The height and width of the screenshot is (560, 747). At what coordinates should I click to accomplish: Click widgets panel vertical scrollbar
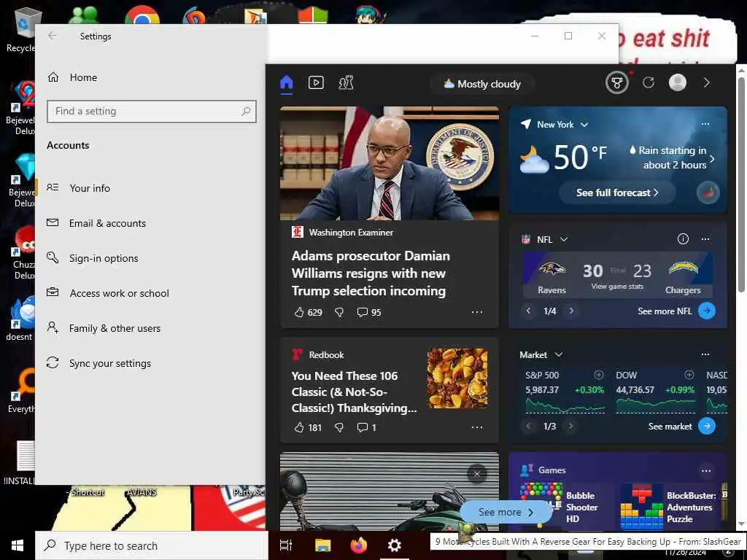click(x=741, y=184)
